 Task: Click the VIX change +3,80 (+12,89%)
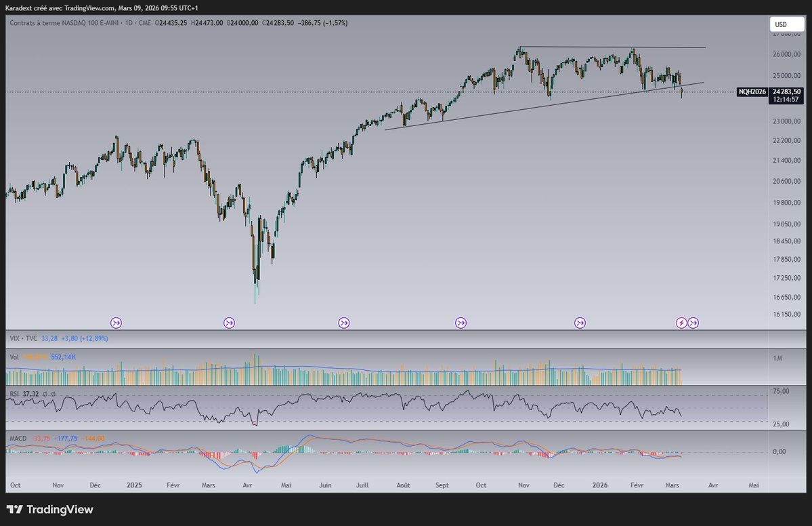(85, 338)
